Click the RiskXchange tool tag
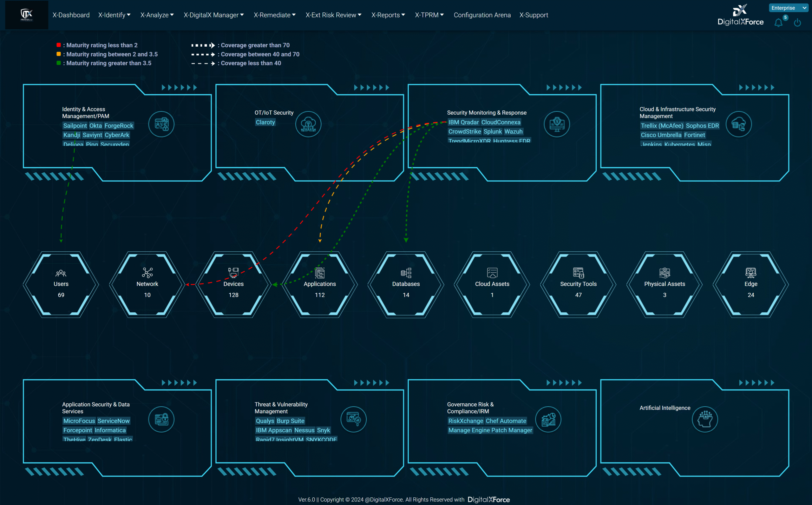Screen dimensions: 812x505 point(466,421)
